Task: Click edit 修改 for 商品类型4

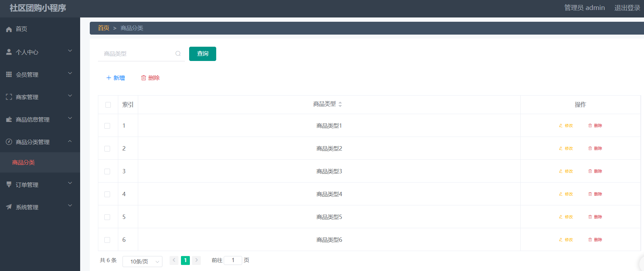Action: (566, 194)
